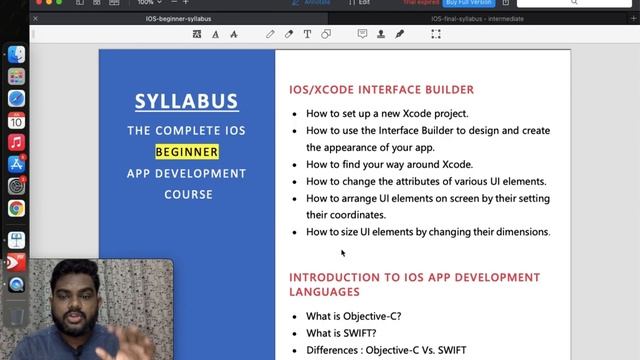Open QuickTime Player from the Dock
640x360 pixels.
tap(16, 284)
